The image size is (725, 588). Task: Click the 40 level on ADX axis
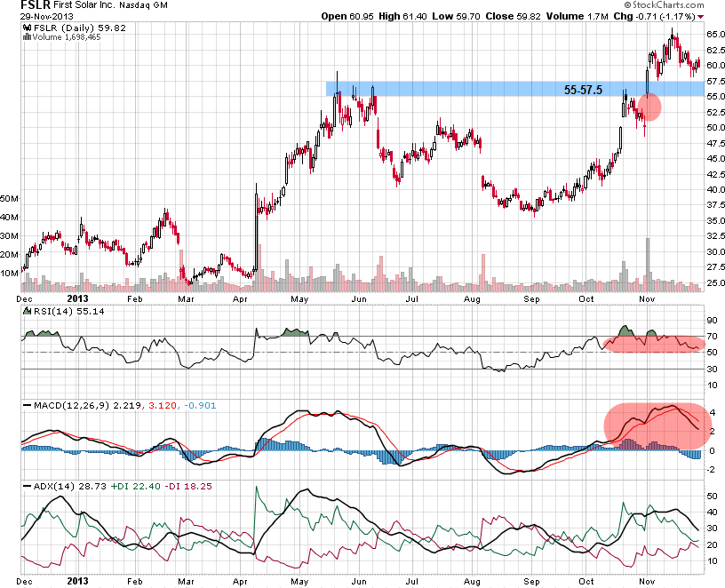[x=712, y=513]
